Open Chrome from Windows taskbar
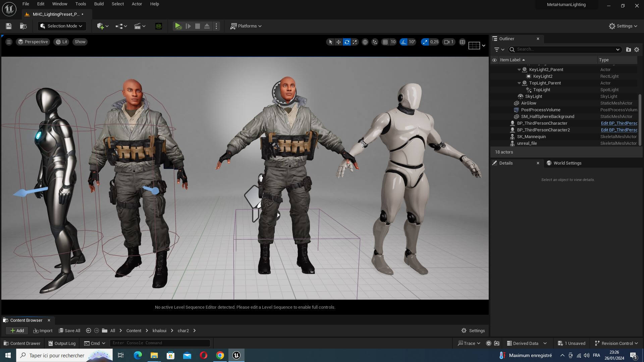 pyautogui.click(x=220, y=355)
